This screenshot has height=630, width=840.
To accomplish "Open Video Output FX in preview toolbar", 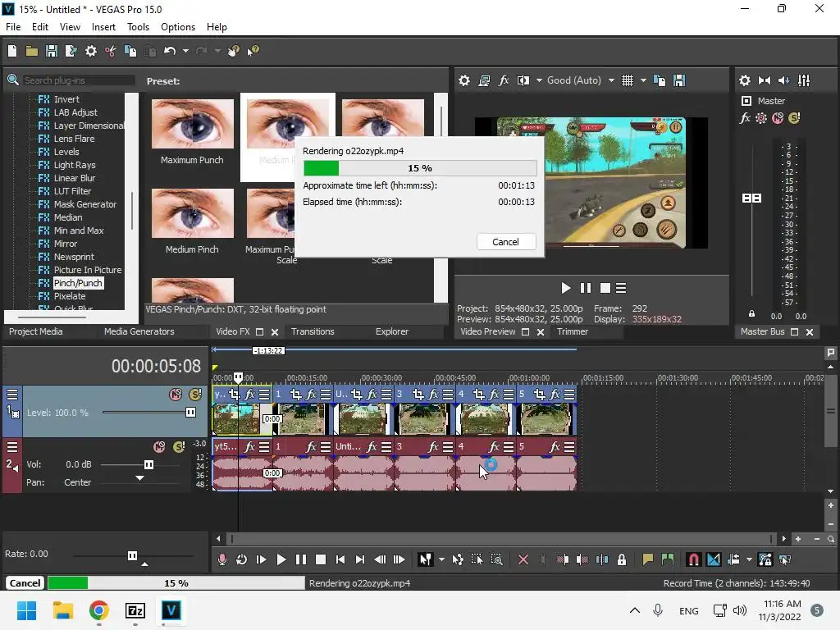I will (504, 80).
